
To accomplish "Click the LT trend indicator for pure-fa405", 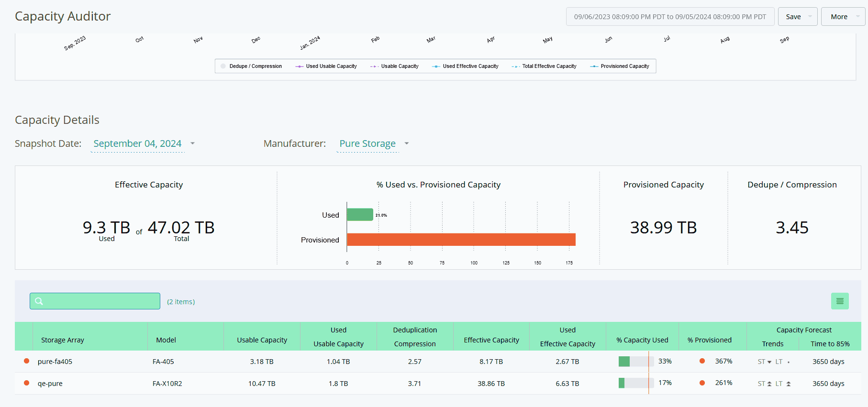I will click(x=782, y=362).
